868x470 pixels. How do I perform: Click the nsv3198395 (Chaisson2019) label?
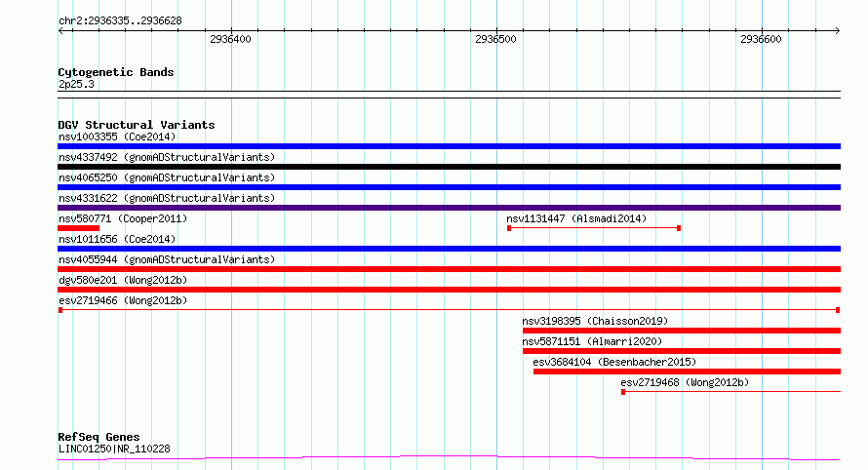(595, 321)
